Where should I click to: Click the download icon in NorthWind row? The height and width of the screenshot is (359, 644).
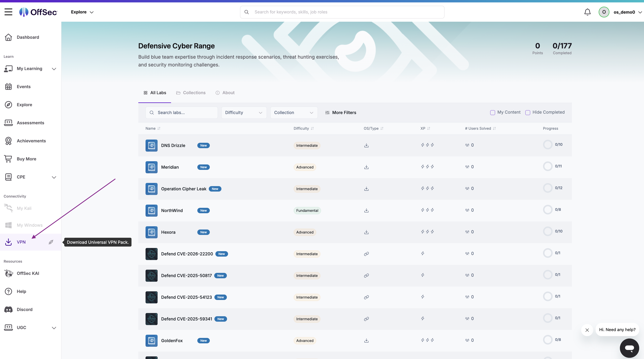point(366,210)
